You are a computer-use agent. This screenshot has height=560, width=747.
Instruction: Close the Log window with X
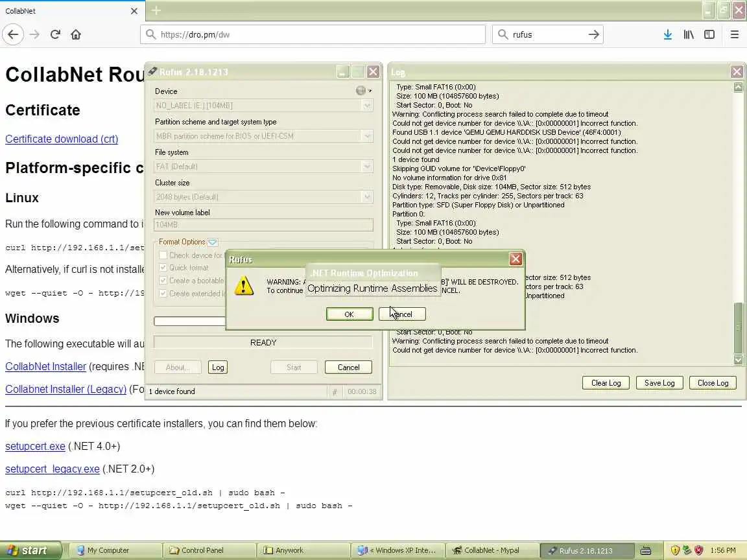pyautogui.click(x=737, y=72)
